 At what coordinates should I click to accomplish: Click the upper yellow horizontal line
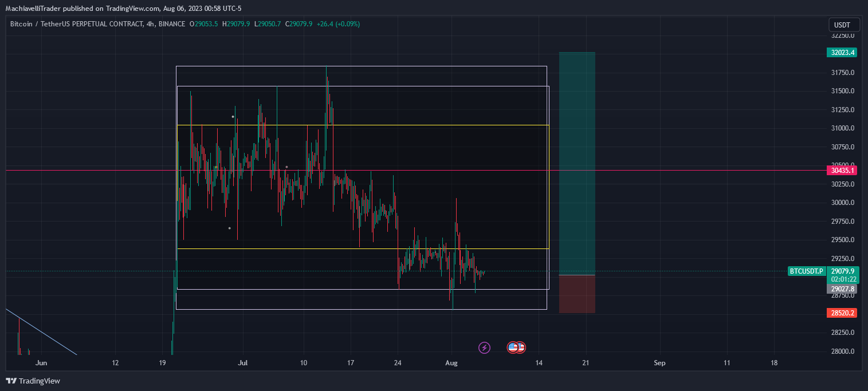tap(363, 125)
